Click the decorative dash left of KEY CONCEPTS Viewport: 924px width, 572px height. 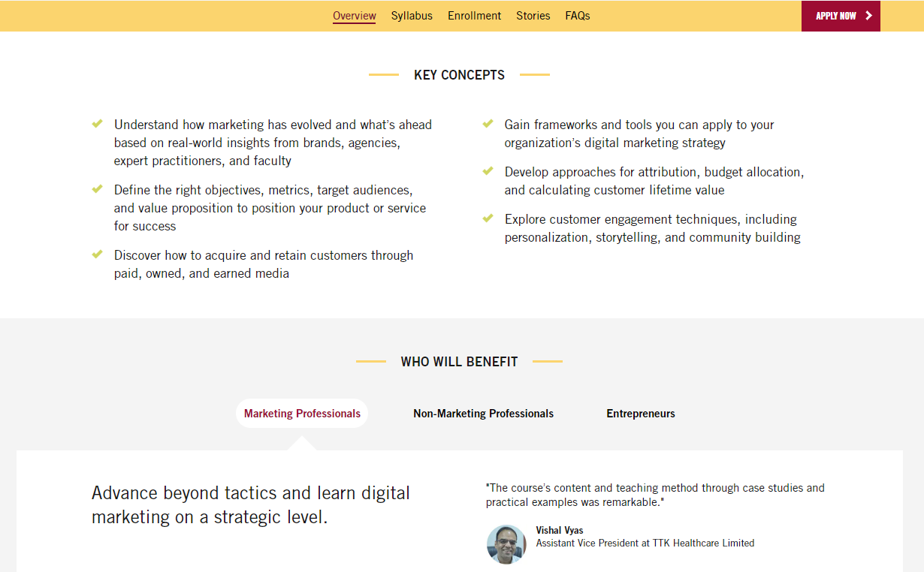point(384,74)
